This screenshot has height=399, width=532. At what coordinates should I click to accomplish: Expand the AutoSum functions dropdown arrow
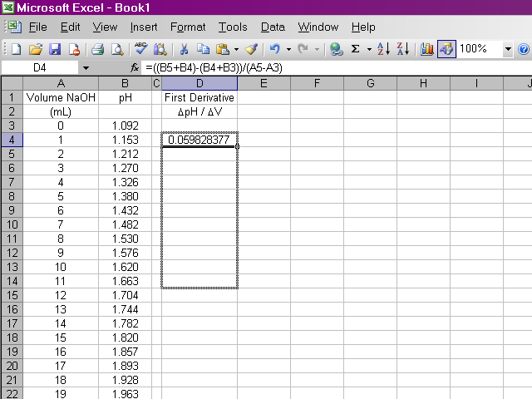coord(369,50)
